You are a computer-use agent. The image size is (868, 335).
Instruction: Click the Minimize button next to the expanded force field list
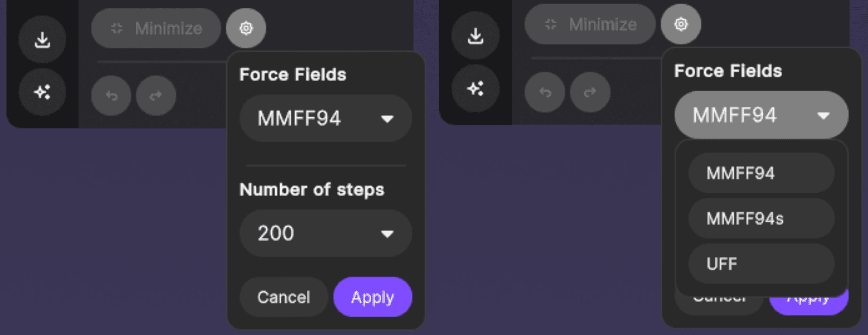coord(590,24)
